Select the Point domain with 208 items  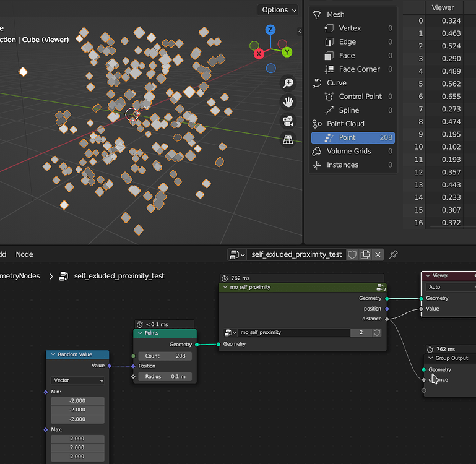[x=353, y=137]
